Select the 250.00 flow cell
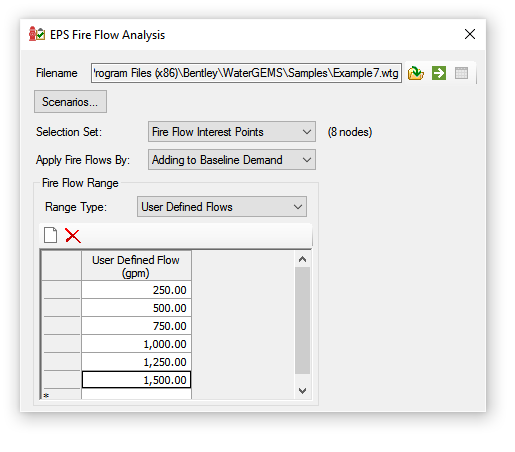Image resolution: width=515 pixels, height=452 pixels. point(136,290)
